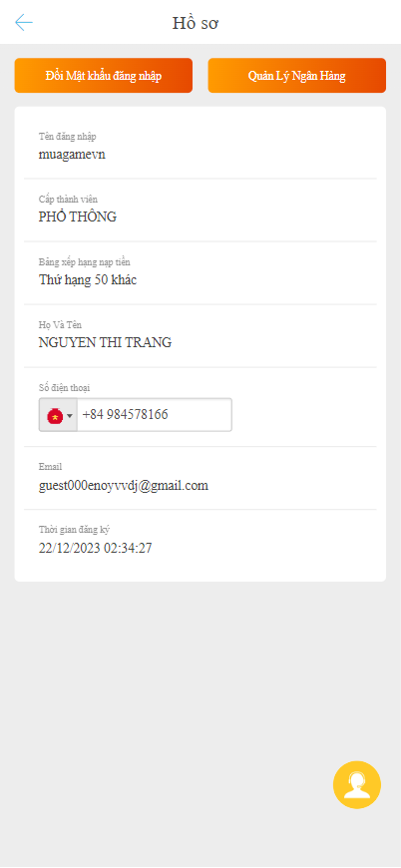Click the Thời gian đăng ký label

[75, 530]
